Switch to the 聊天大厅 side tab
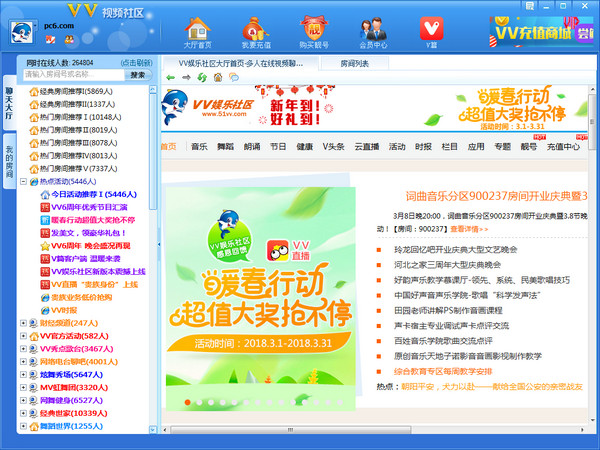The width and height of the screenshot is (600, 450). [x=9, y=103]
